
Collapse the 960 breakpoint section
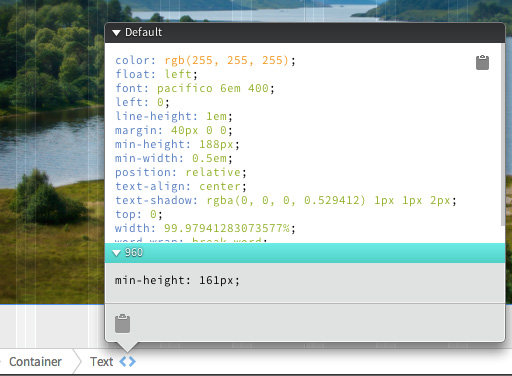tap(116, 253)
